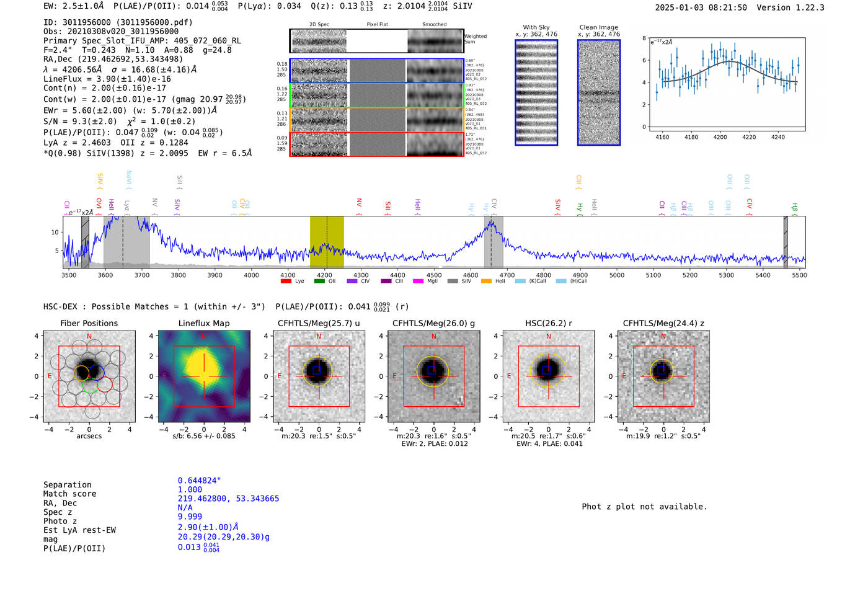Click the purple CIV legend swatch
868x591 pixels.
tap(352, 281)
